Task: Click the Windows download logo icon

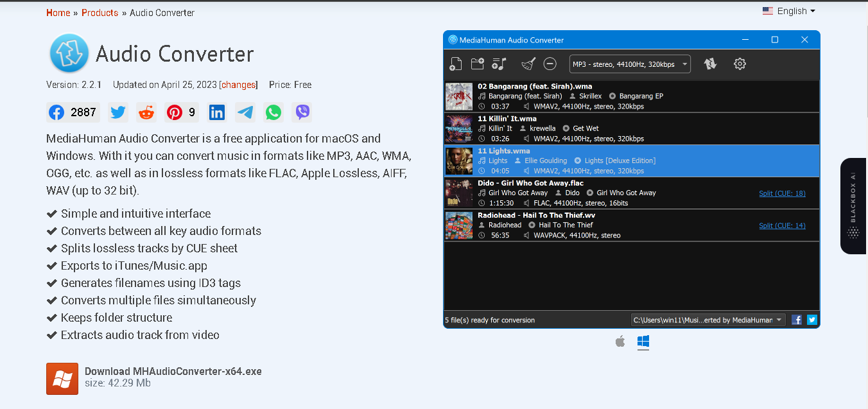Action: (x=62, y=379)
